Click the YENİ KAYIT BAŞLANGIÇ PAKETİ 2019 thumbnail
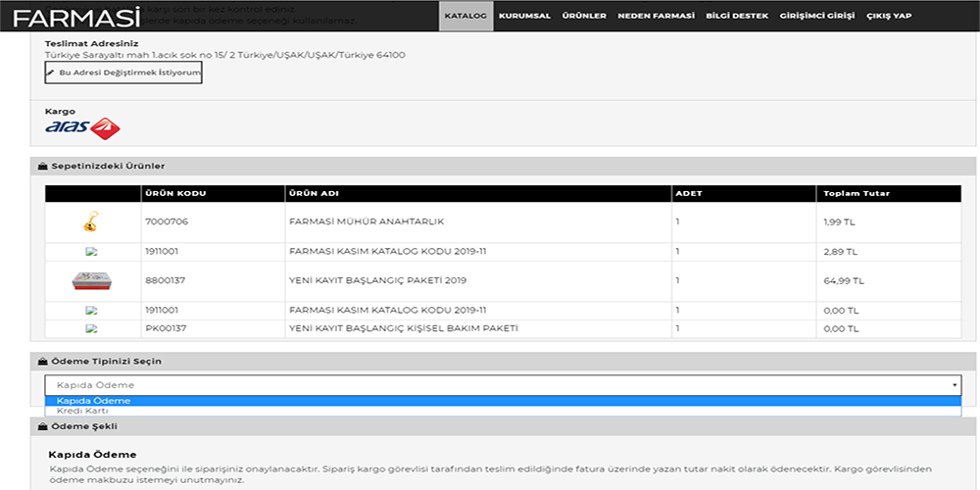The image size is (980, 490). (91, 280)
